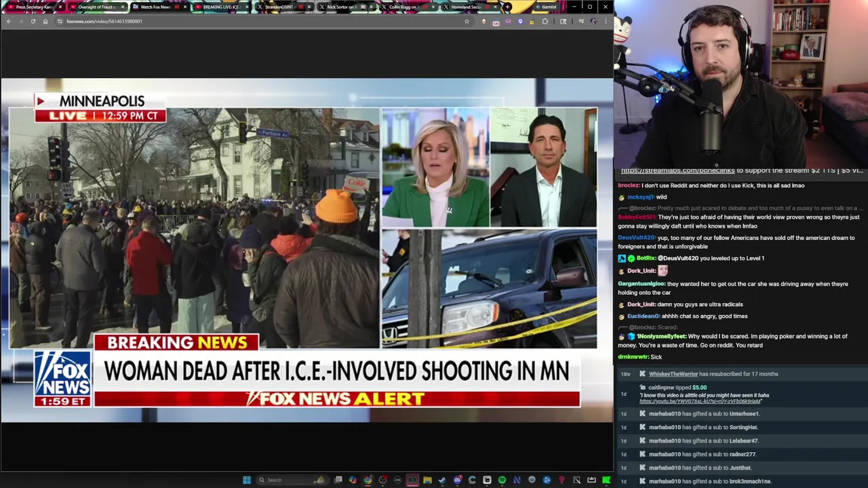868x488 pixels.
Task: Click the foxnews.com address bar
Action: tap(264, 21)
